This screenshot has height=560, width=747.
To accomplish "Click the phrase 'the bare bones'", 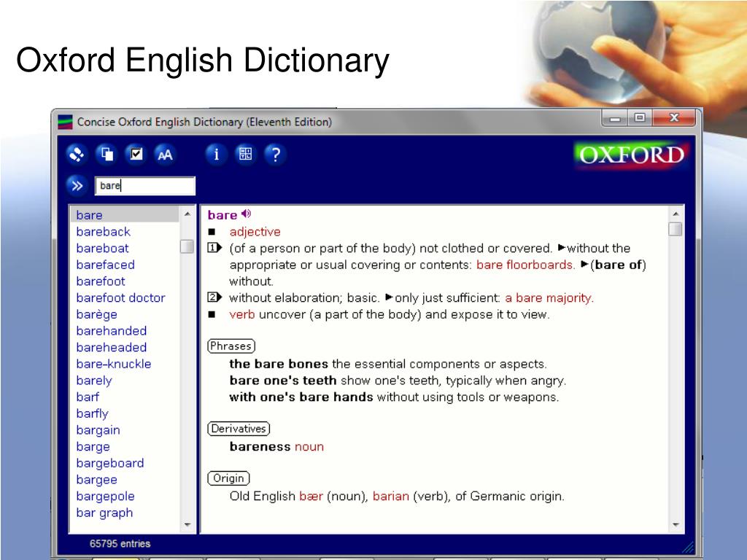I will tap(279, 365).
